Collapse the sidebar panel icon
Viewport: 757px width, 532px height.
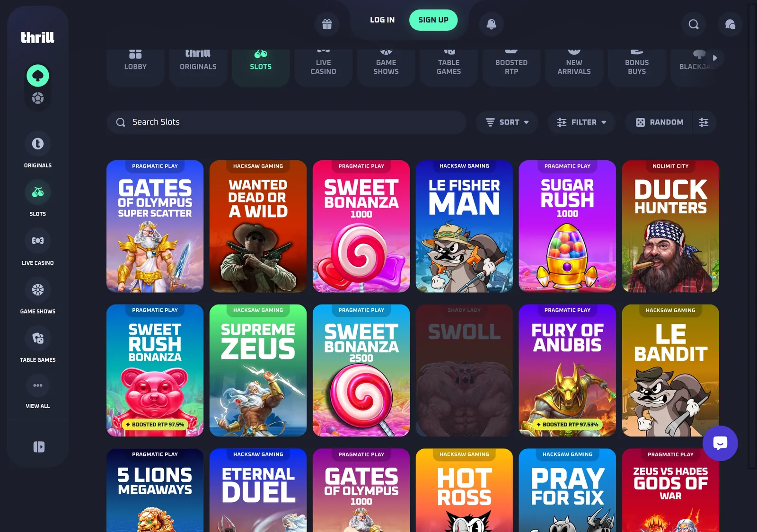point(39,447)
